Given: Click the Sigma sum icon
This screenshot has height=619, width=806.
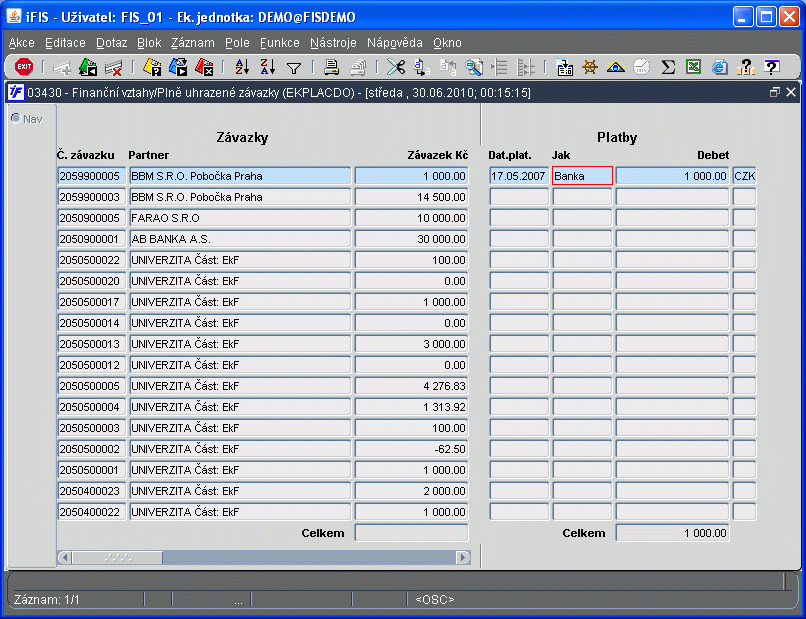Looking at the screenshot, I should (668, 67).
